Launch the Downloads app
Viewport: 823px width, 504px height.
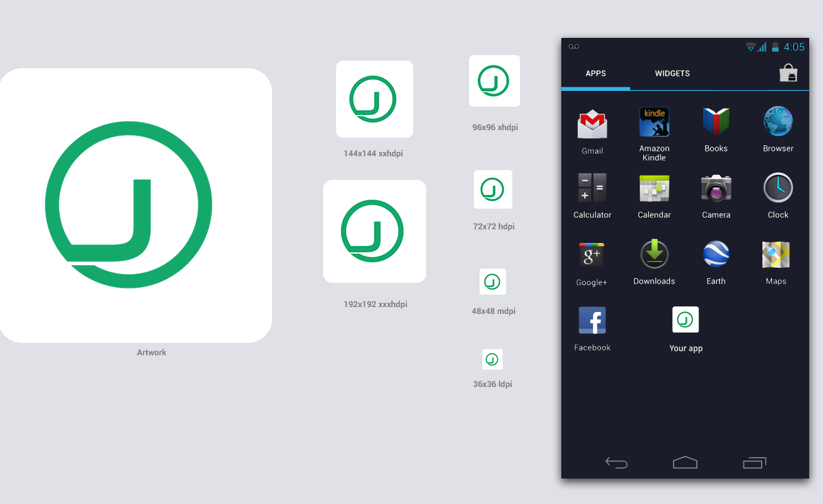(x=654, y=254)
